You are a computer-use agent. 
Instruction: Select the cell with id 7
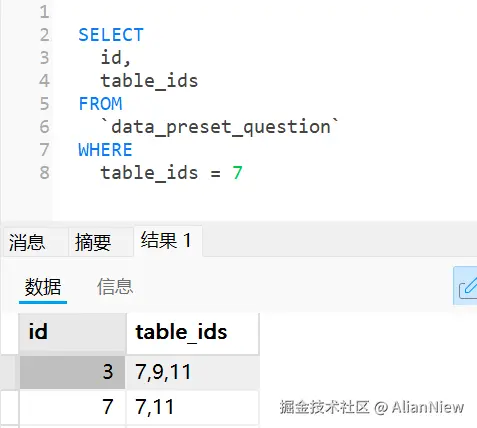72,407
